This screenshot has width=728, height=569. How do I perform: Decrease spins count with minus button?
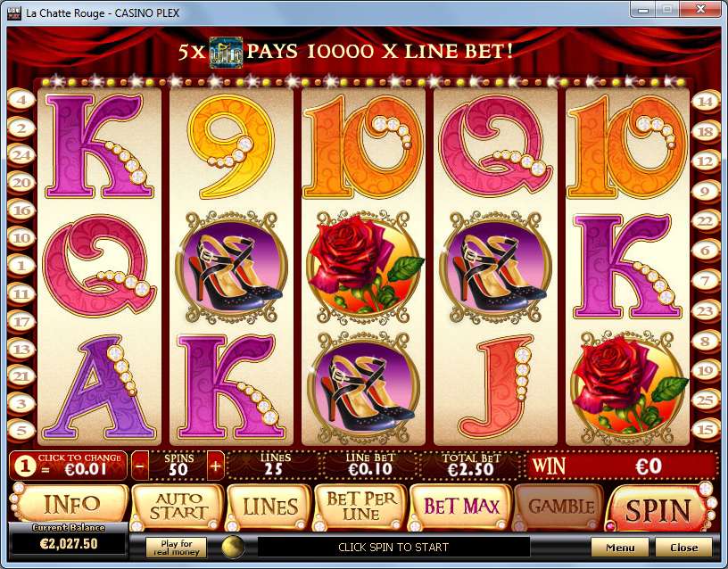click(140, 466)
